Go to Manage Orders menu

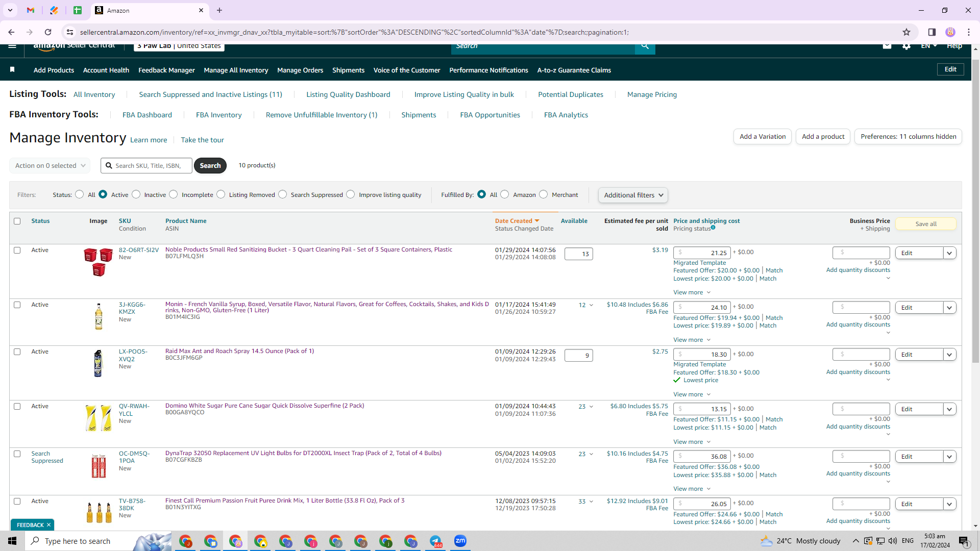[x=300, y=70]
